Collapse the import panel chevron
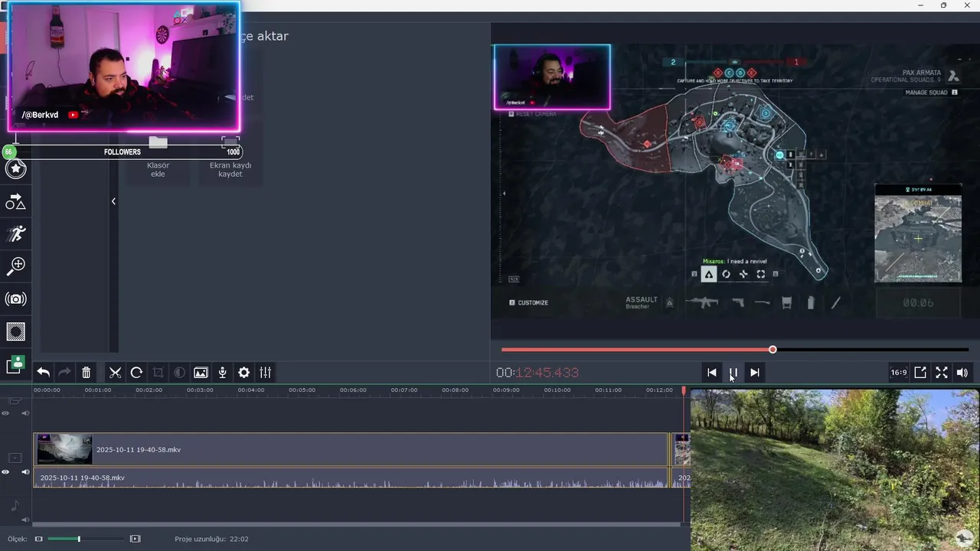The height and width of the screenshot is (551, 980). [x=113, y=201]
